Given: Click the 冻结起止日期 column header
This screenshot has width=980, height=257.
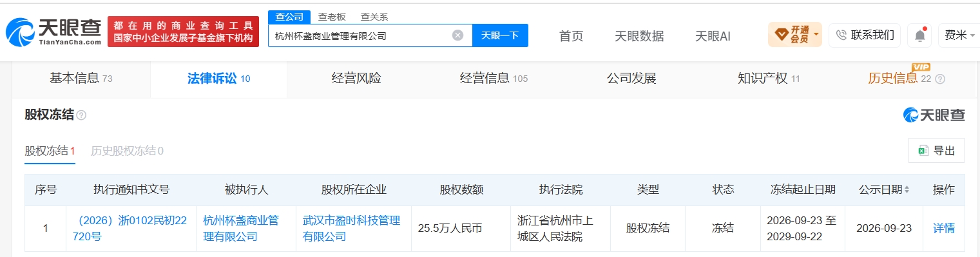Looking at the screenshot, I should [x=803, y=190].
